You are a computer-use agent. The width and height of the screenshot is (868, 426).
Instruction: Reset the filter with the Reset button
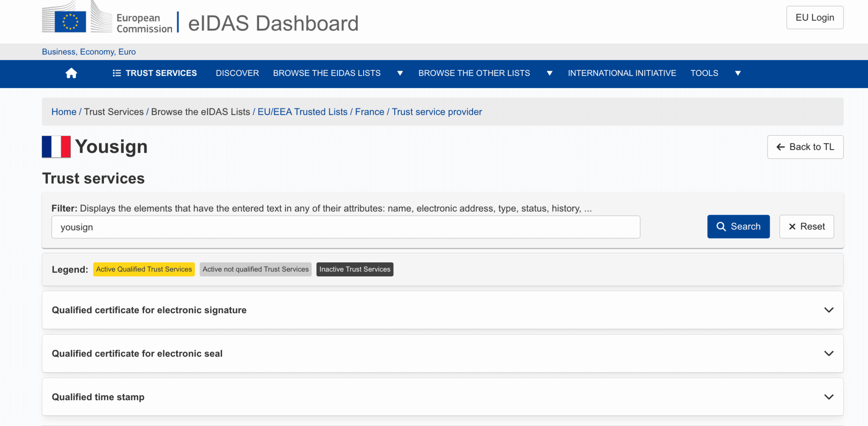pyautogui.click(x=806, y=227)
